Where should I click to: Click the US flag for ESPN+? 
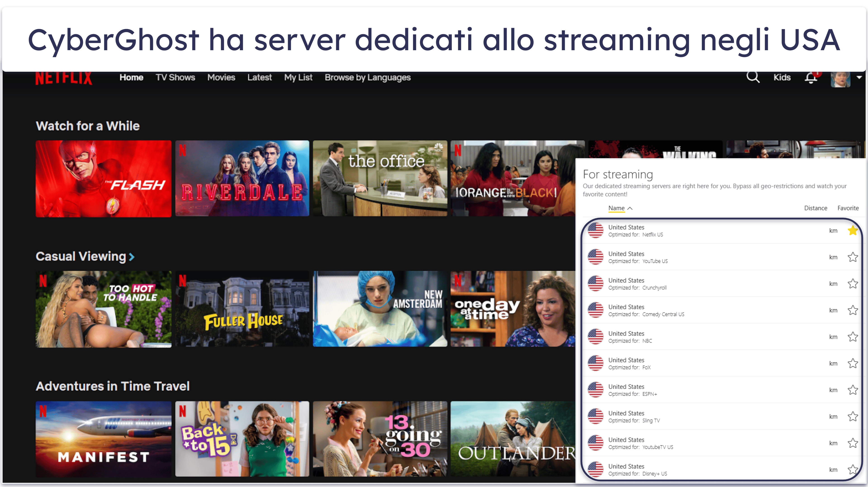pyautogui.click(x=595, y=390)
